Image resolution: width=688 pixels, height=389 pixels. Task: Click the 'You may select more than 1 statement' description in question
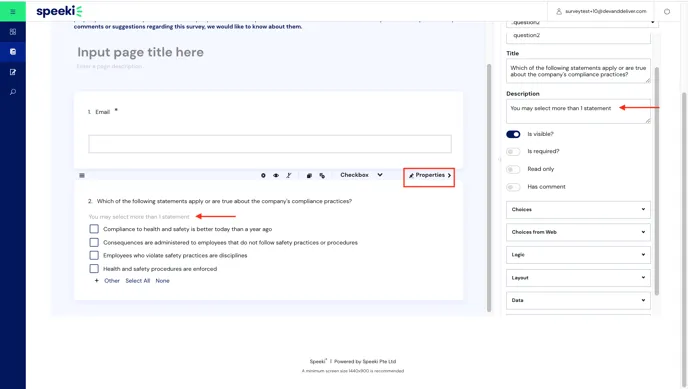click(x=139, y=217)
